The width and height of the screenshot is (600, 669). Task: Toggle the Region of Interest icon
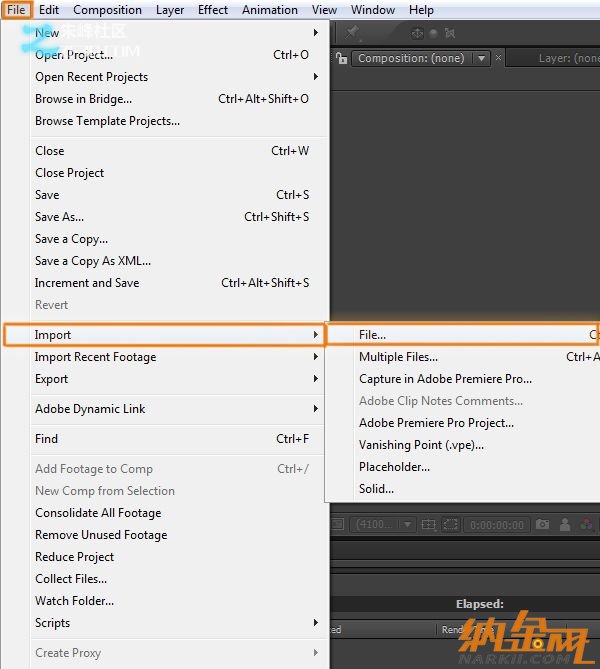451,524
